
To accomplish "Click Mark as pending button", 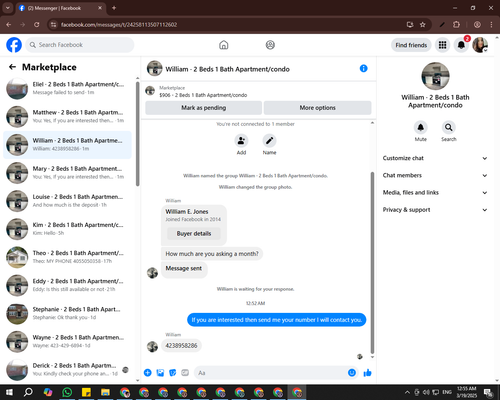I will point(203,108).
